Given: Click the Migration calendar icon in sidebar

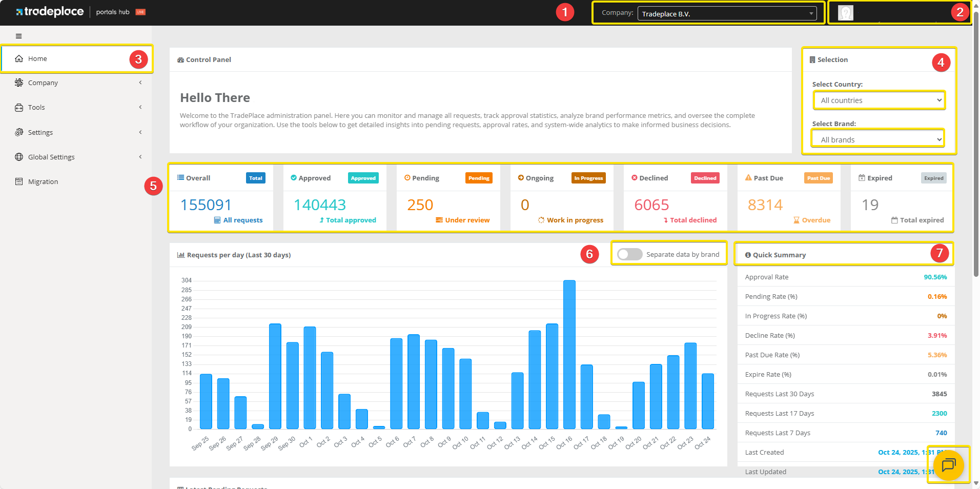Looking at the screenshot, I should coord(19,181).
